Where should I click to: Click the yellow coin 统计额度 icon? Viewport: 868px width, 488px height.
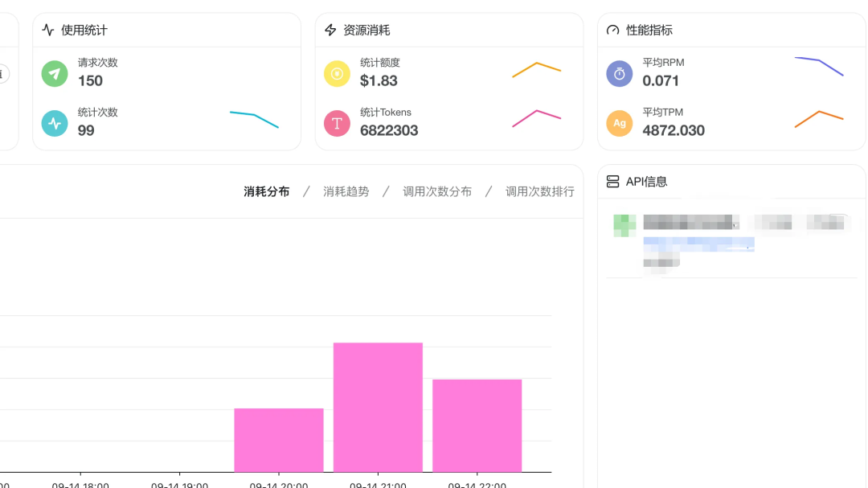(337, 73)
